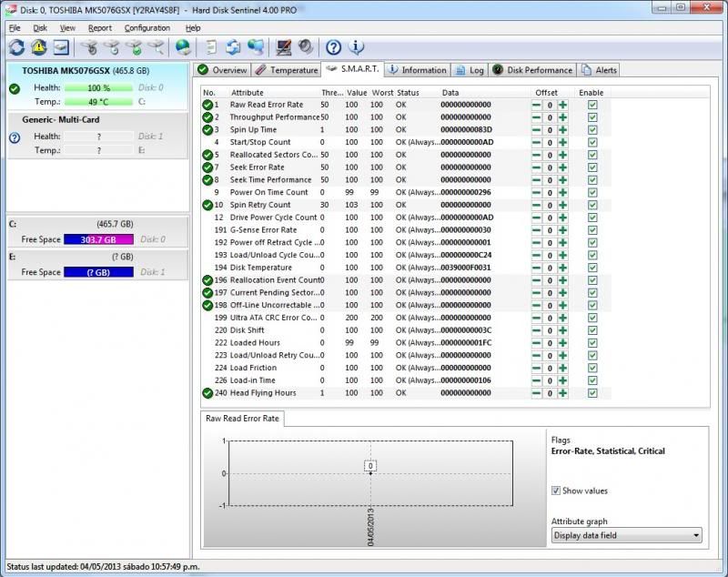
Task: Click the hard disk panel toolbar icon
Action: pyautogui.click(x=61, y=47)
